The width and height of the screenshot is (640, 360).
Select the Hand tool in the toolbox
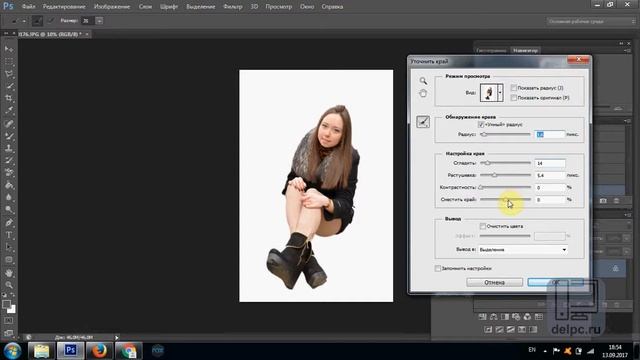pyautogui.click(x=9, y=273)
